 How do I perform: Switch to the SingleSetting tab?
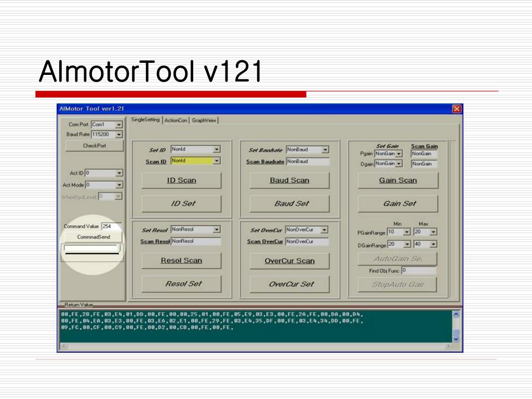point(145,120)
